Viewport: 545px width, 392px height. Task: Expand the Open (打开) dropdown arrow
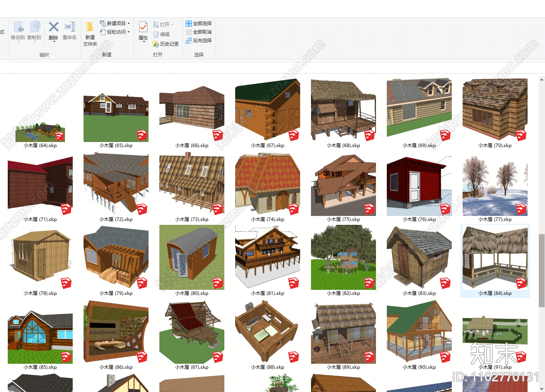pyautogui.click(x=173, y=25)
